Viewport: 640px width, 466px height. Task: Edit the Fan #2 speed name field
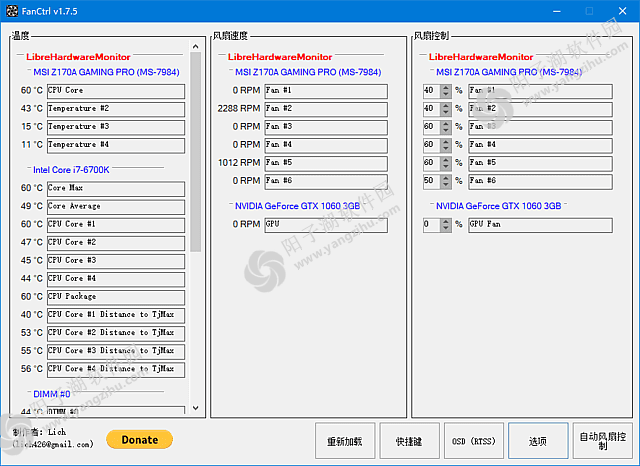[x=326, y=109]
